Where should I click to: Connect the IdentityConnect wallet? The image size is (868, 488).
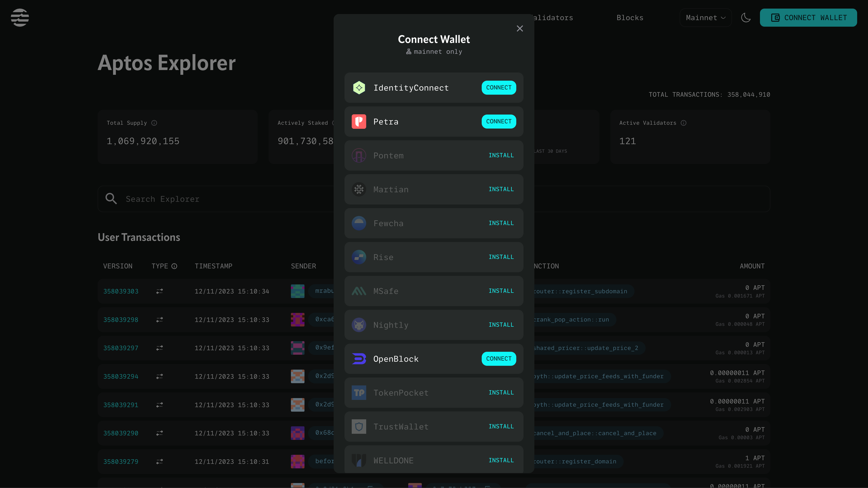tap(498, 88)
